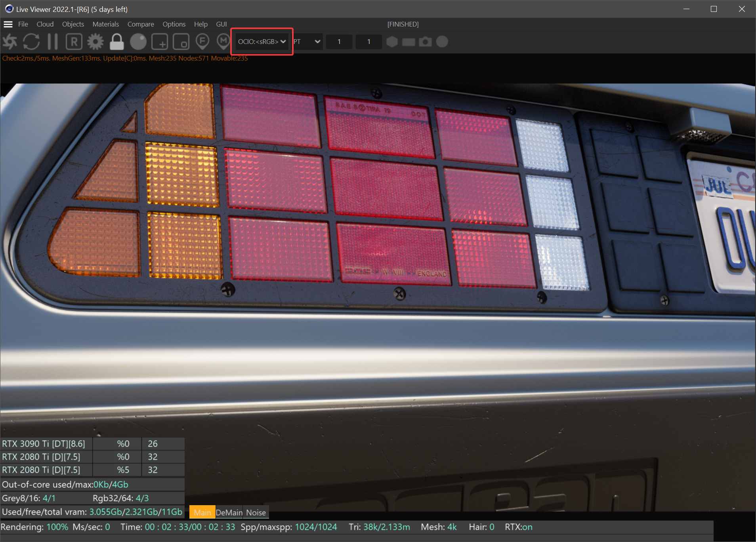Open the PT kernel dropdown

pos(307,42)
